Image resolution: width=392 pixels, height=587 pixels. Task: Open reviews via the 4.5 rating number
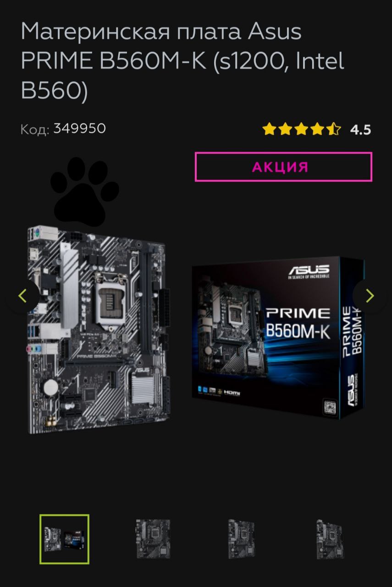(360, 130)
